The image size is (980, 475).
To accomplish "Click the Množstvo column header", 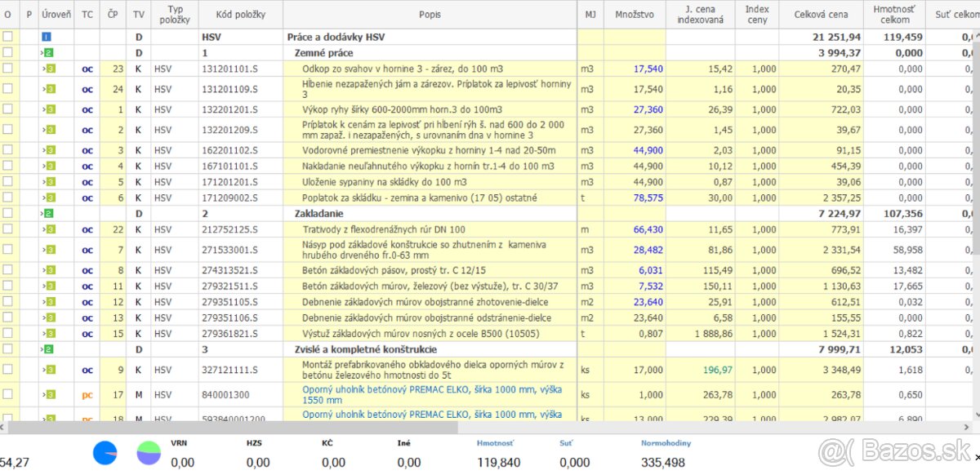I will coord(634,15).
